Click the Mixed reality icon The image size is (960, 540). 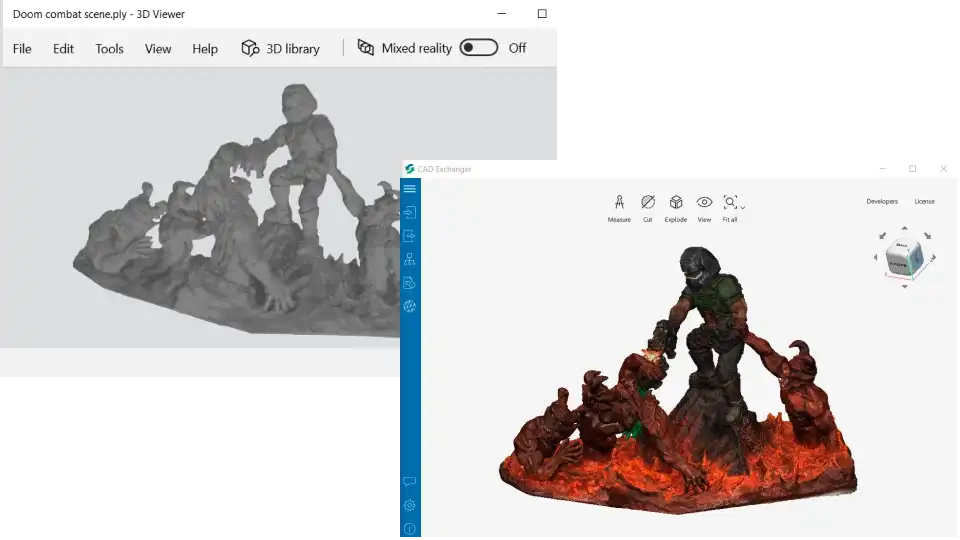pos(366,47)
